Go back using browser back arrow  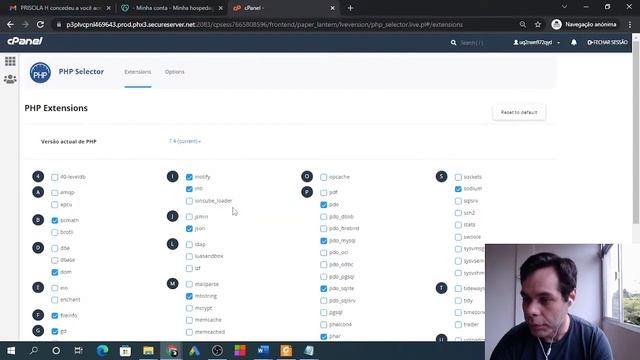[x=10, y=24]
